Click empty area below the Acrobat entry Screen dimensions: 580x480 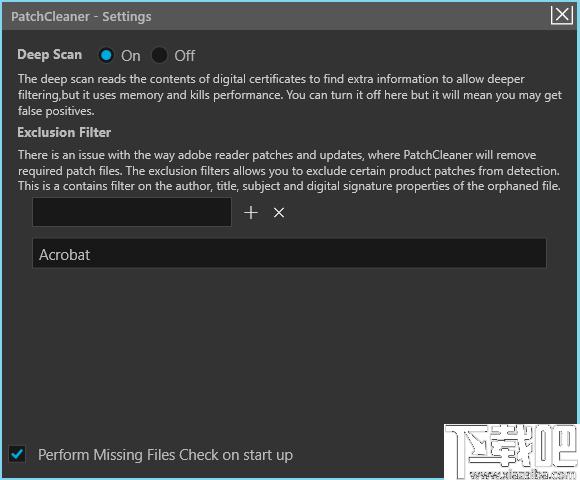tap(289, 344)
